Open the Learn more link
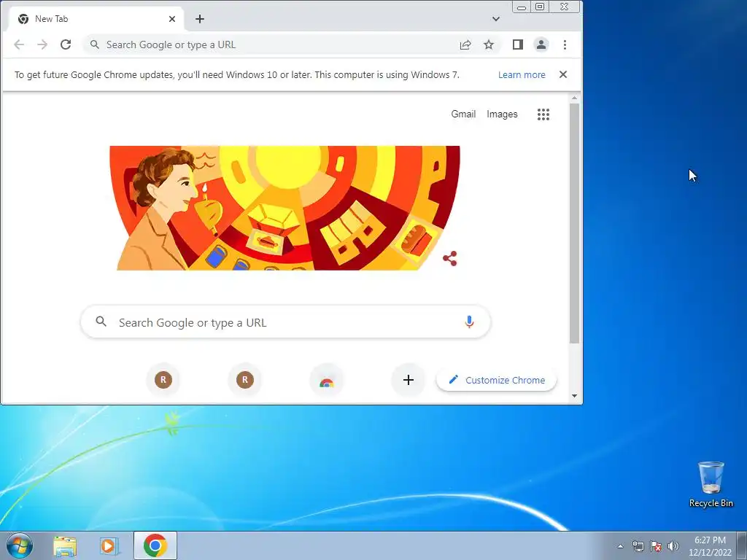 (522, 75)
